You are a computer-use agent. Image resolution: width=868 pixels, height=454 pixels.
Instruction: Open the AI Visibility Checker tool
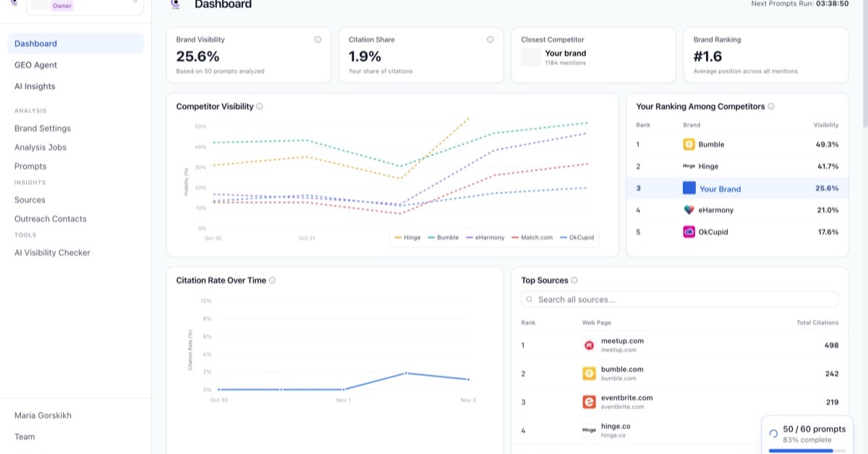click(x=52, y=252)
